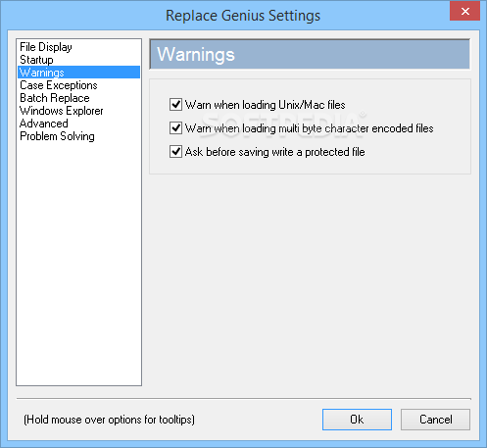Click the tooltips hint text
Image resolution: width=487 pixels, height=448 pixels.
109,420
